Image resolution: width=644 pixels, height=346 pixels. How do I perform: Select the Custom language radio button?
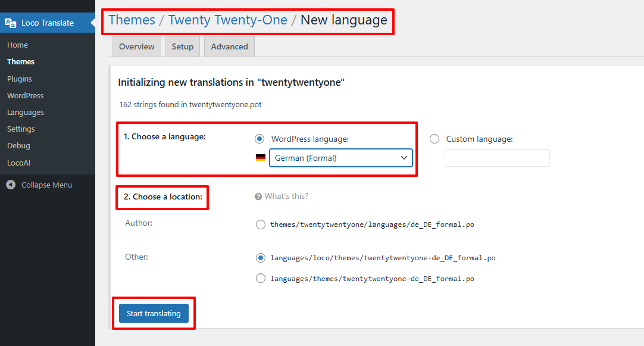click(x=434, y=139)
